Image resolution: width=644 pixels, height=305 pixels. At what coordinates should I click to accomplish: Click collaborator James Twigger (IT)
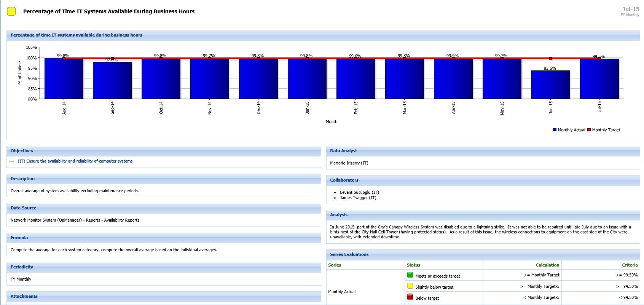pos(358,198)
